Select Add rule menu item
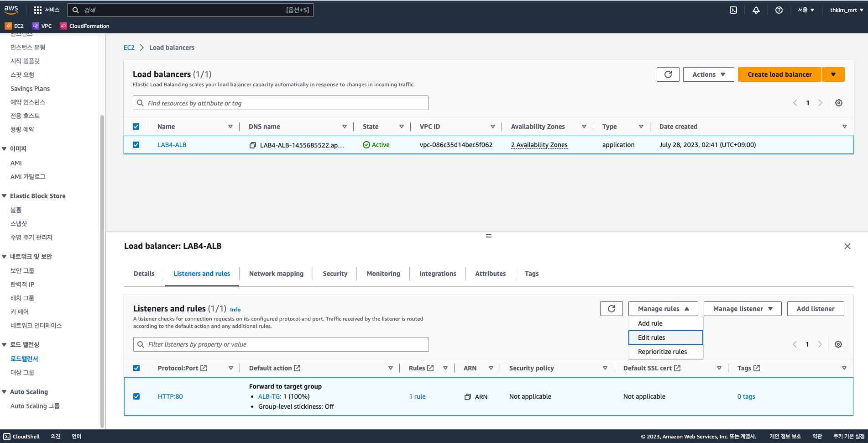 666,323
